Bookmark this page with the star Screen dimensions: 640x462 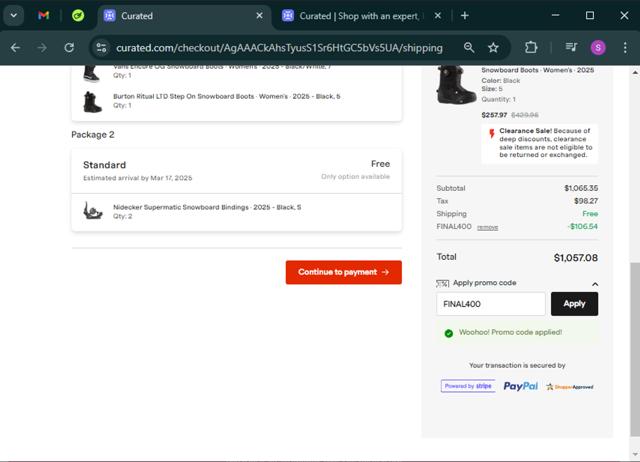pos(493,48)
